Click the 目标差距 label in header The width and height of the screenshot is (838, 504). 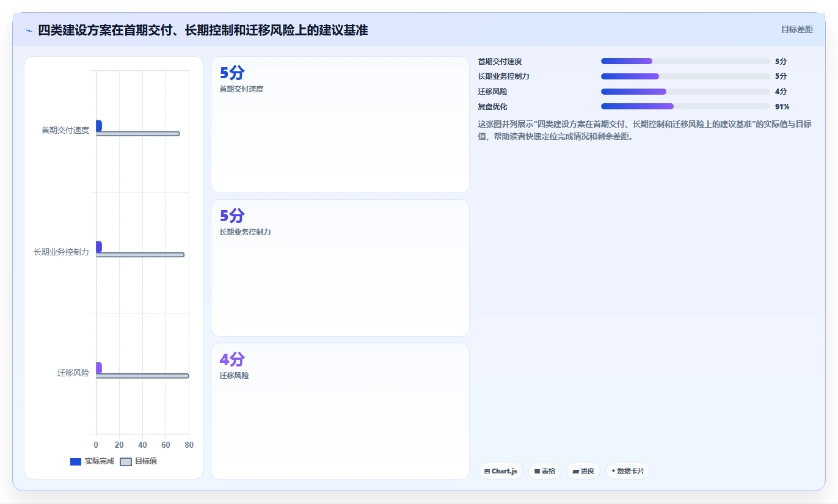click(x=797, y=29)
